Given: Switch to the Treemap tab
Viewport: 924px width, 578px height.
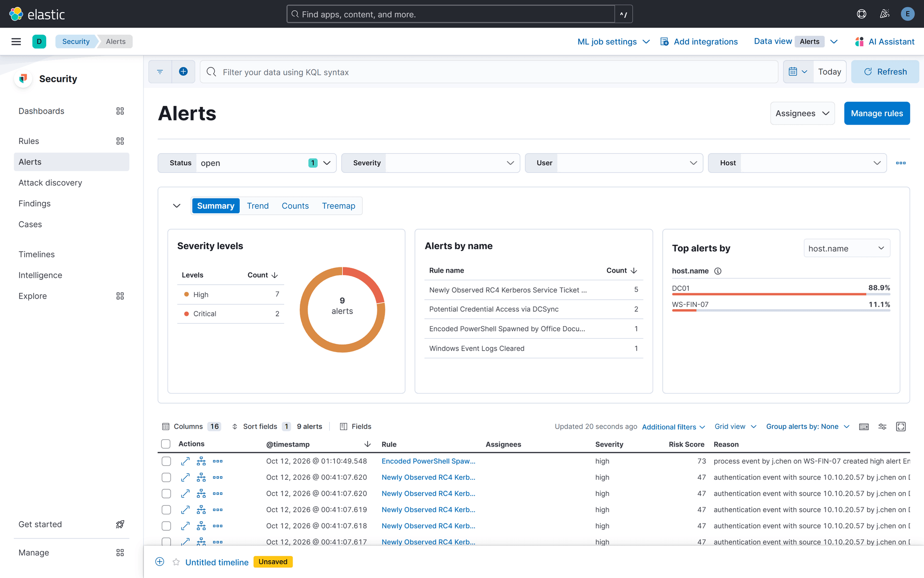Looking at the screenshot, I should (338, 206).
